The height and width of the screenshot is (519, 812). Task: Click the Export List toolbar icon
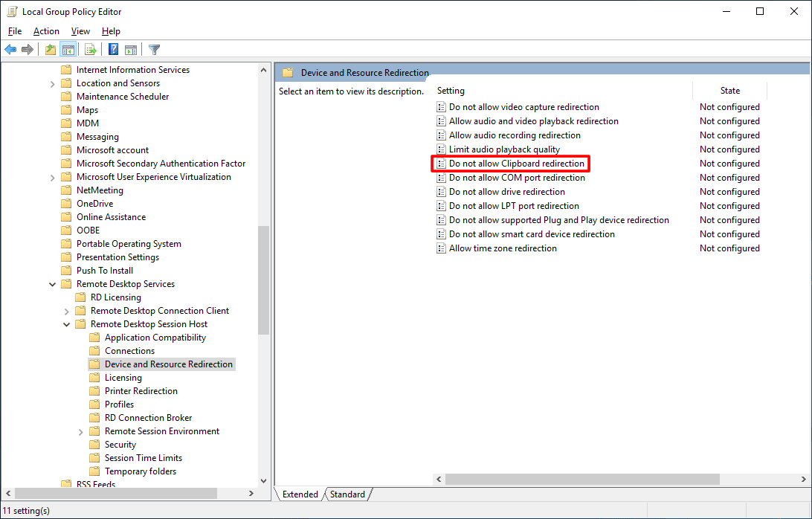[x=90, y=50]
